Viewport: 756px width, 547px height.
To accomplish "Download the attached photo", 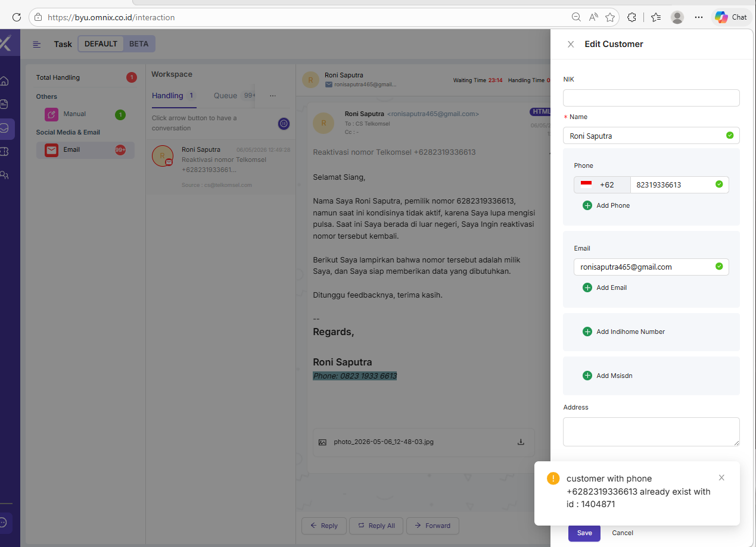I will click(x=521, y=442).
